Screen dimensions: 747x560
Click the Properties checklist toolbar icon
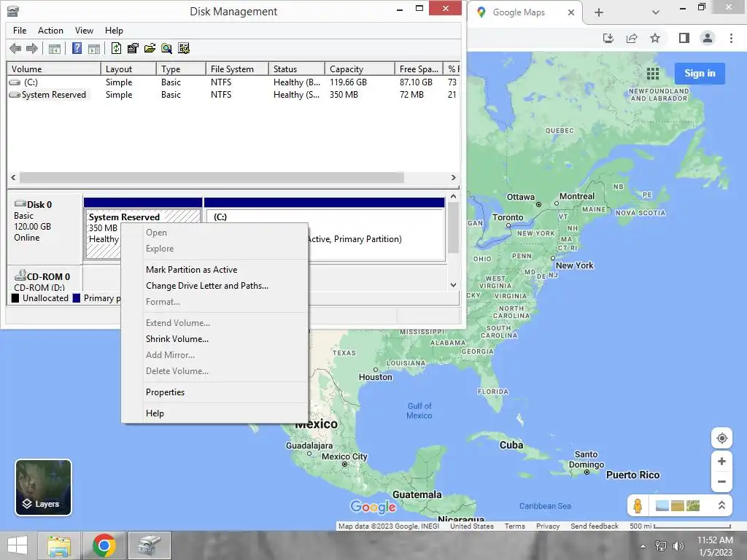[x=133, y=48]
